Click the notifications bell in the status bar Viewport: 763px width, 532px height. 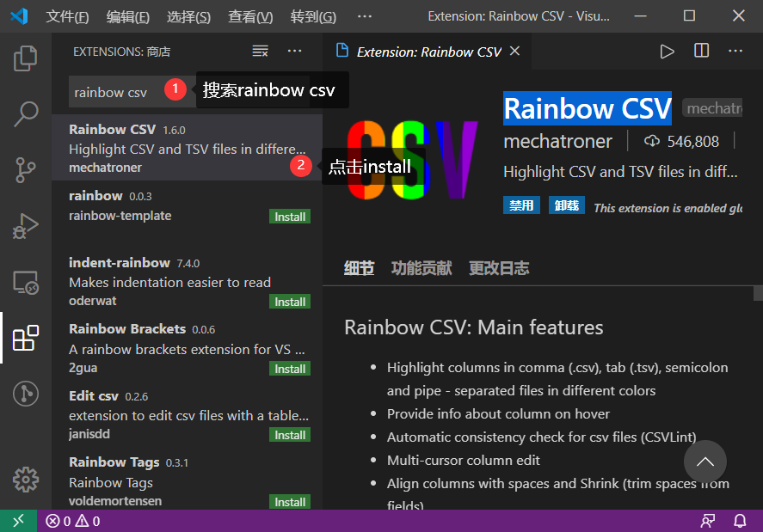[740, 520]
